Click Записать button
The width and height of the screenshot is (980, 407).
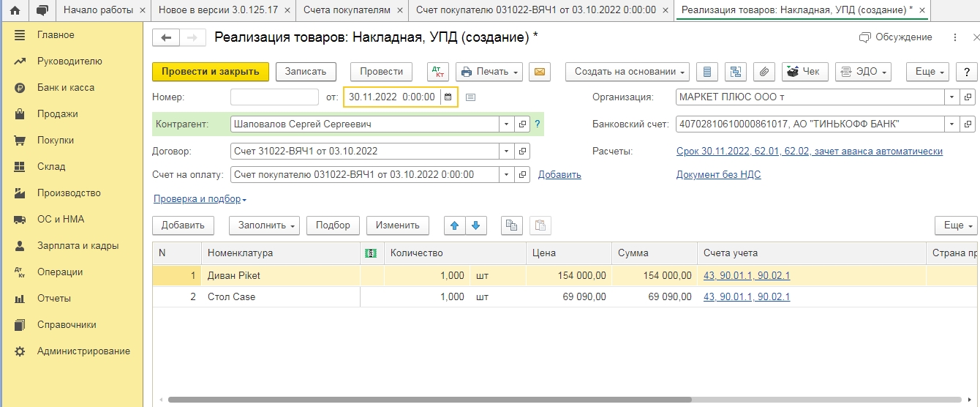click(306, 72)
